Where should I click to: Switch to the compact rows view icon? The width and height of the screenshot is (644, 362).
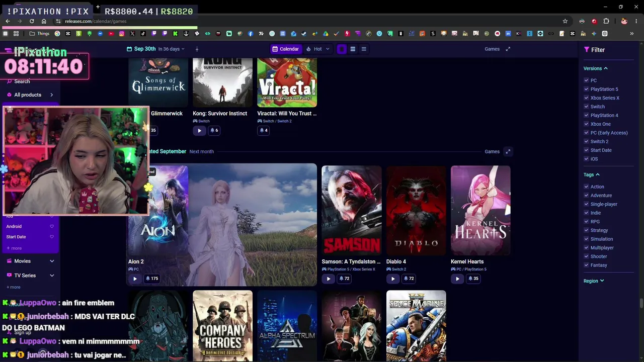click(353, 49)
